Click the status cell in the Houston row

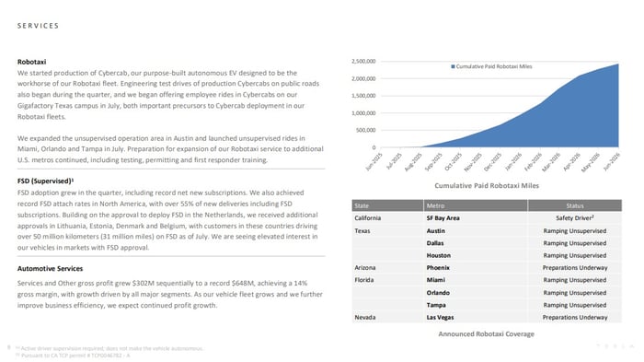click(575, 255)
